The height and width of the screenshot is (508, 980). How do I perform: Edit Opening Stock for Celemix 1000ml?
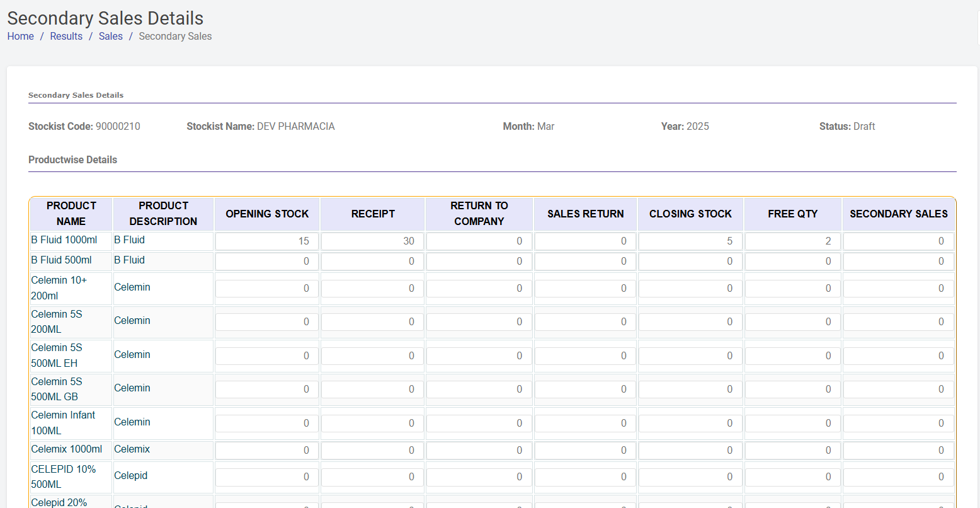click(x=267, y=451)
